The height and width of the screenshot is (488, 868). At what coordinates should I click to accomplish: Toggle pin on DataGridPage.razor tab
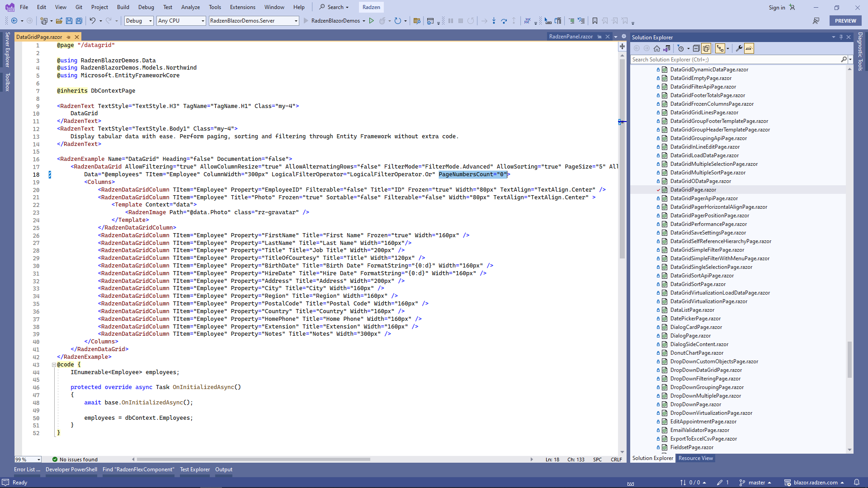tap(69, 37)
